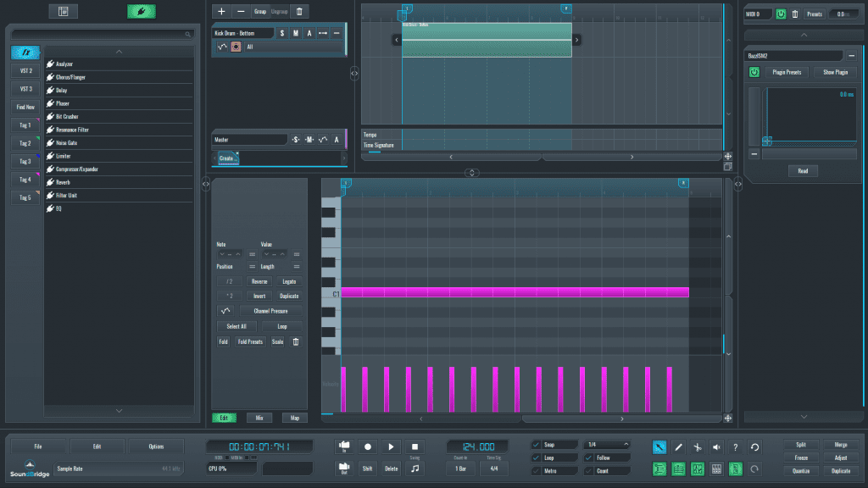Solo the Kick Drum - Bottom track
The height and width of the screenshot is (488, 868).
(x=282, y=33)
